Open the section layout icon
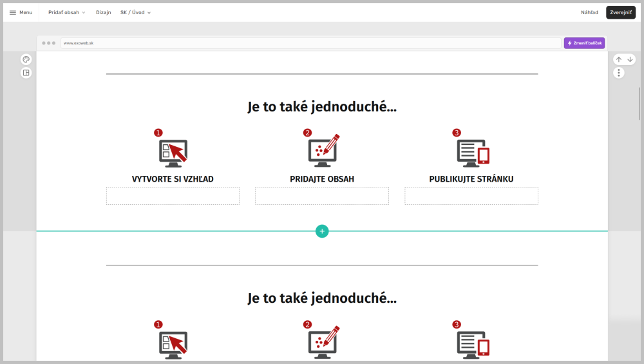 (26, 73)
